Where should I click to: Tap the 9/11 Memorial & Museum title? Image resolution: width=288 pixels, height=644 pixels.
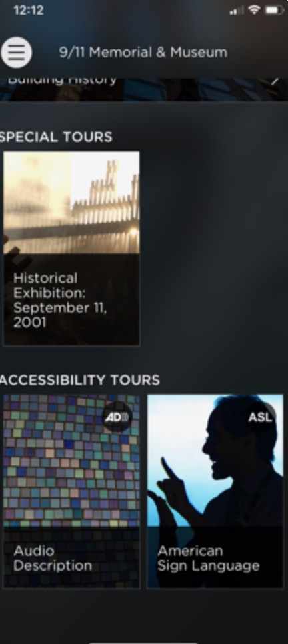(143, 52)
